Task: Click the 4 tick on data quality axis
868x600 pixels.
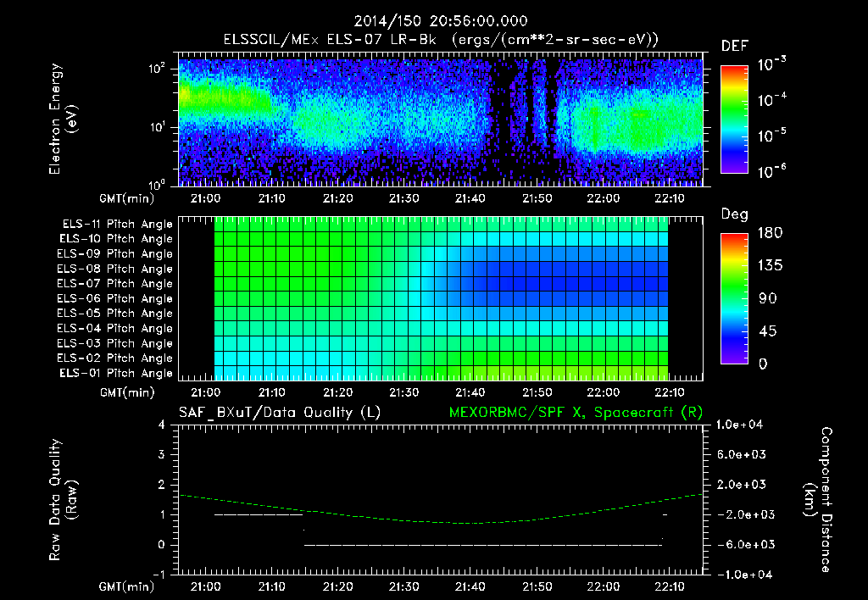Action: tap(162, 425)
